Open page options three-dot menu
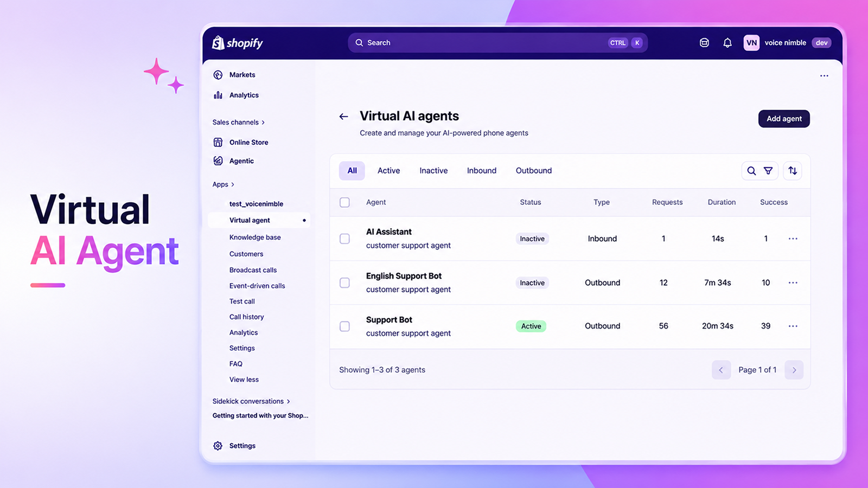The image size is (868, 488). (x=824, y=76)
